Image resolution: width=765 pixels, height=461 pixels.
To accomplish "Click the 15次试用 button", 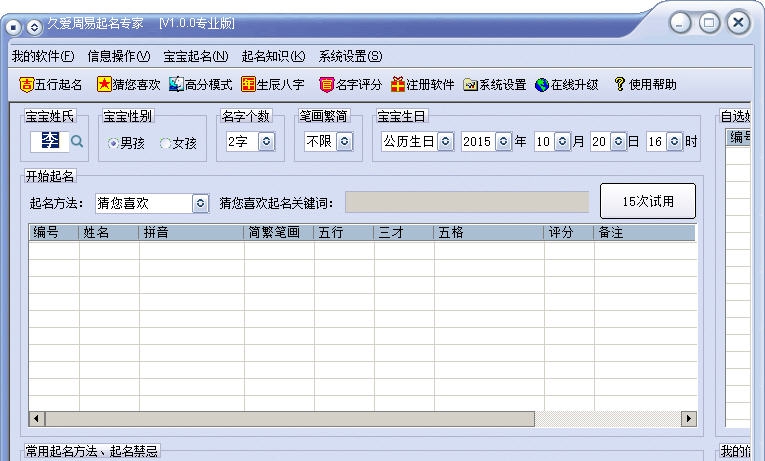I will 648,201.
